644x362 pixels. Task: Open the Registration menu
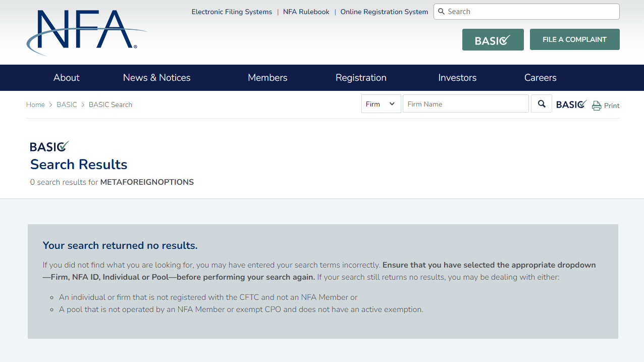pos(361,78)
